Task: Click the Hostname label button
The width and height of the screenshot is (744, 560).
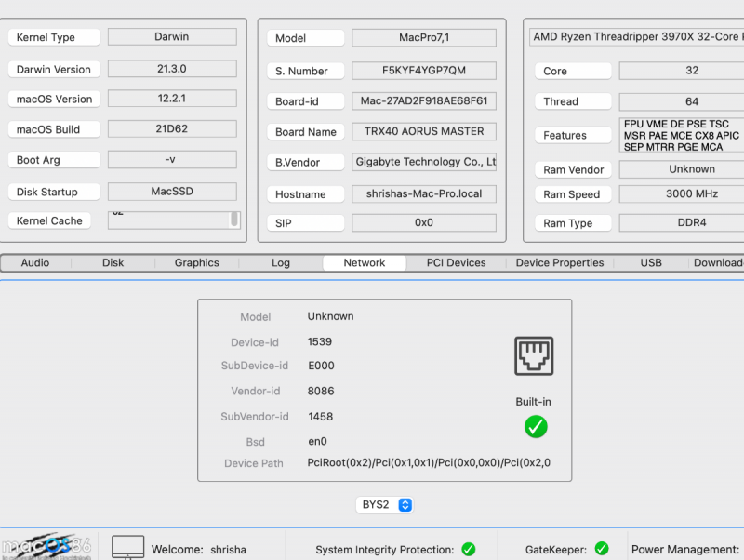Action: 306,194
